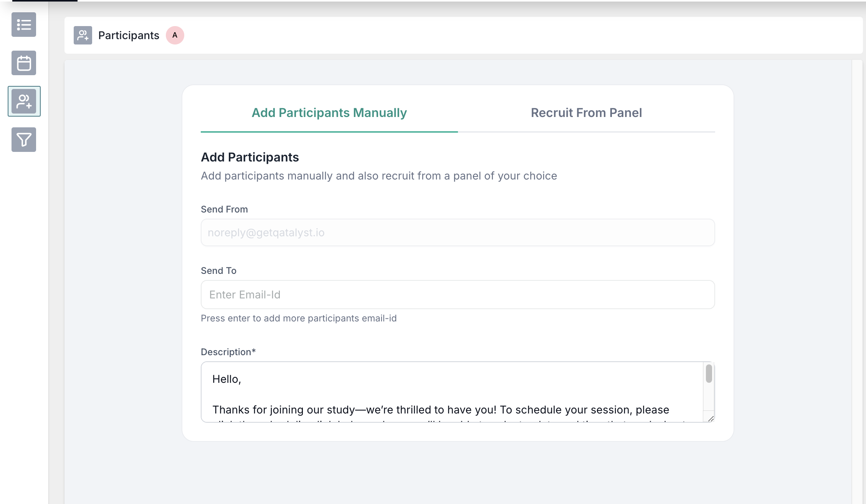Image resolution: width=866 pixels, height=504 pixels.
Task: Click the Description box scrollbar thumb
Action: coord(709,374)
